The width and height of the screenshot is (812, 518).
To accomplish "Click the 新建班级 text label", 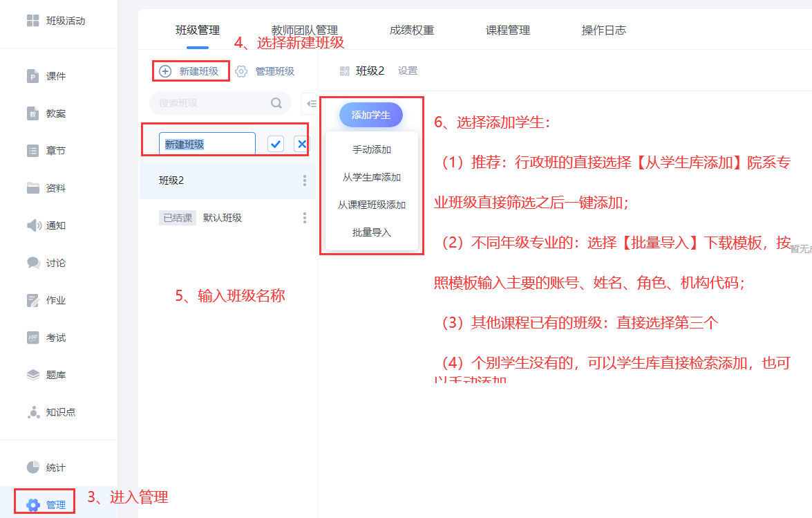I will [199, 71].
